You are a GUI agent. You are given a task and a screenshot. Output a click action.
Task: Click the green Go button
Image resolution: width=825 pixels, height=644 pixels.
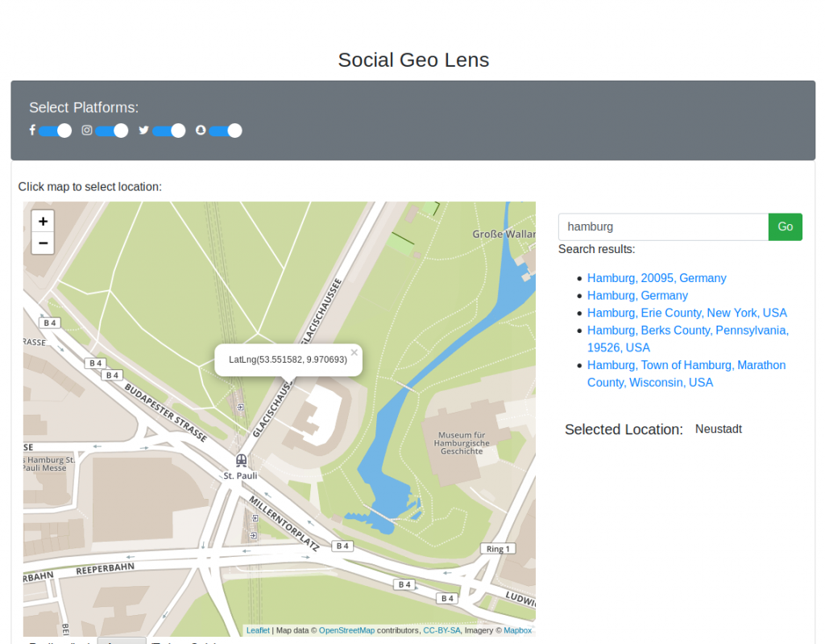point(785,227)
